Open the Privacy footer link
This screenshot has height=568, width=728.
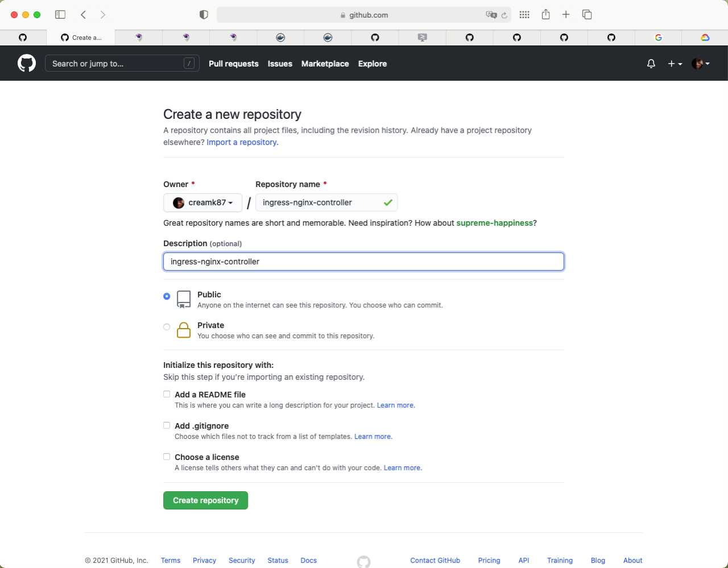[x=204, y=561]
